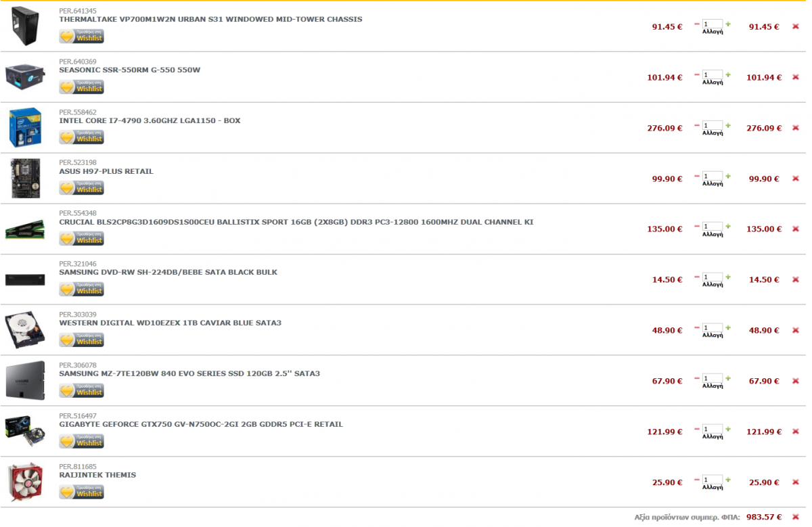Remove the Crucial Ballistix Sport RAM item
Image resolution: width=812 pixels, height=527 pixels.
coord(796,229)
